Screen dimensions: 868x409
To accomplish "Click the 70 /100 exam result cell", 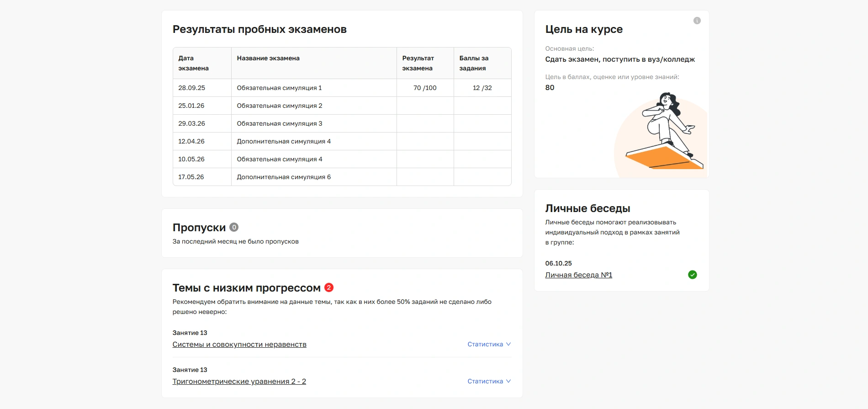I will pos(425,88).
